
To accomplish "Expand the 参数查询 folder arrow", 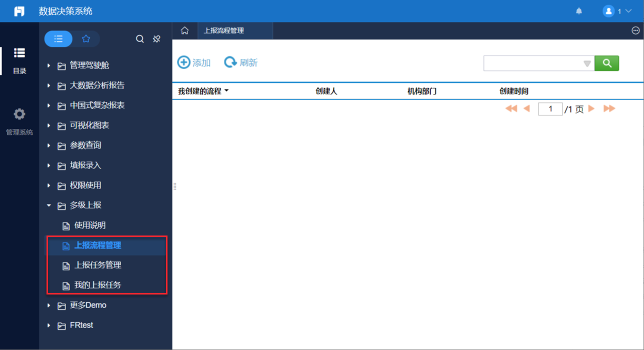I will click(x=49, y=145).
